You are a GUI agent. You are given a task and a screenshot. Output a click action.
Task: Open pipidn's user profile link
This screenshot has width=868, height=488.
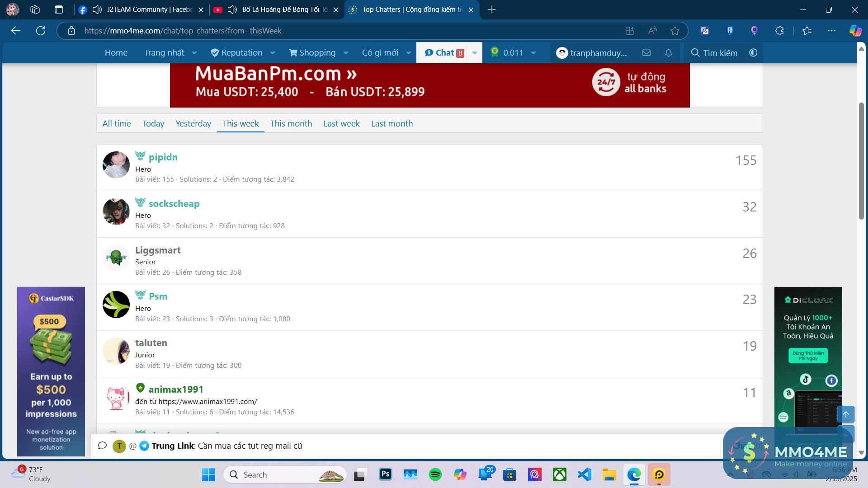163,157
